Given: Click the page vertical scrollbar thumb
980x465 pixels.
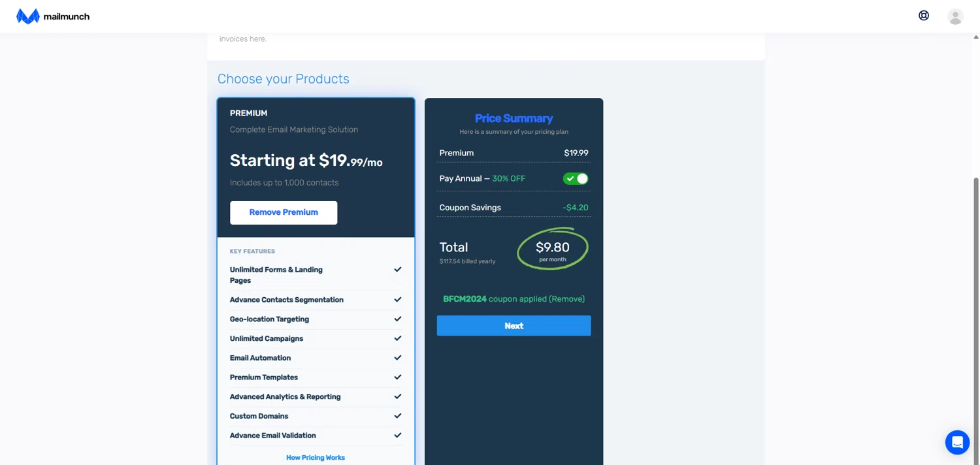Looking at the screenshot, I should click(x=976, y=320).
